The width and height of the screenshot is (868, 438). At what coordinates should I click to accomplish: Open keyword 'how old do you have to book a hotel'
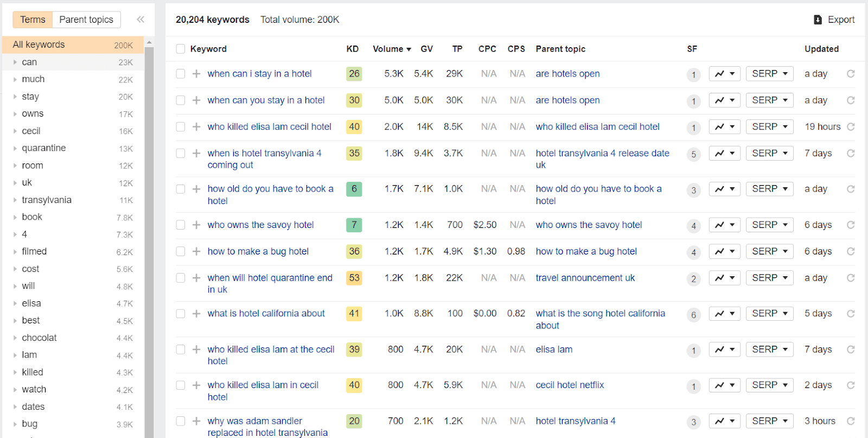[x=270, y=195]
